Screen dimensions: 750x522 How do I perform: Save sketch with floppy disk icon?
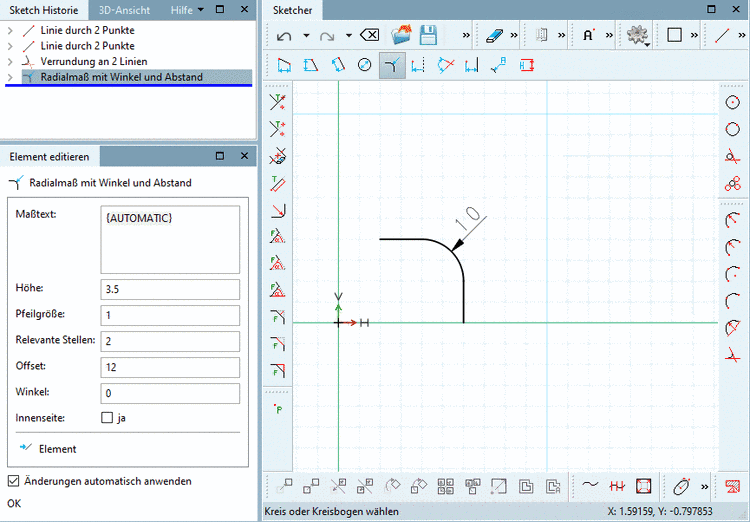coord(428,35)
